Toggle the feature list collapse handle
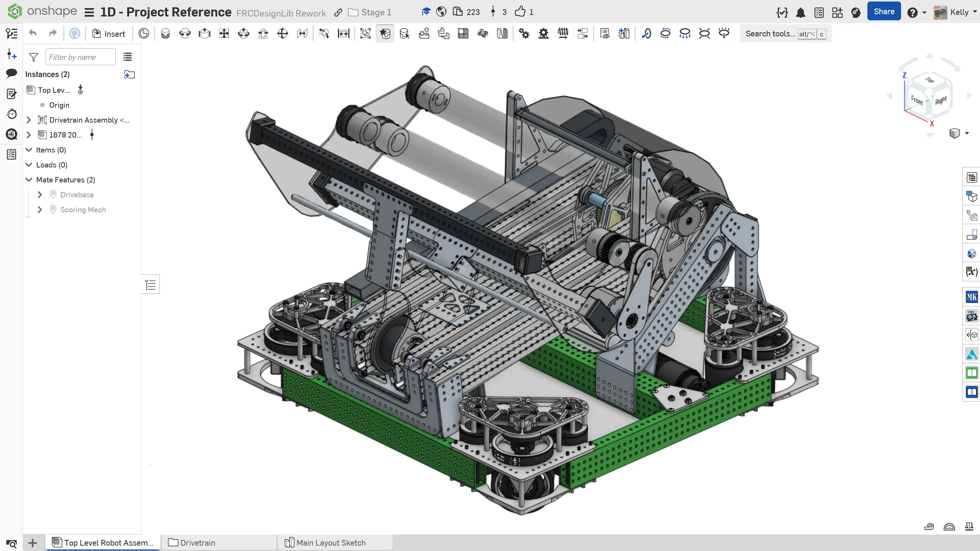Image resolution: width=980 pixels, height=551 pixels. coord(151,285)
